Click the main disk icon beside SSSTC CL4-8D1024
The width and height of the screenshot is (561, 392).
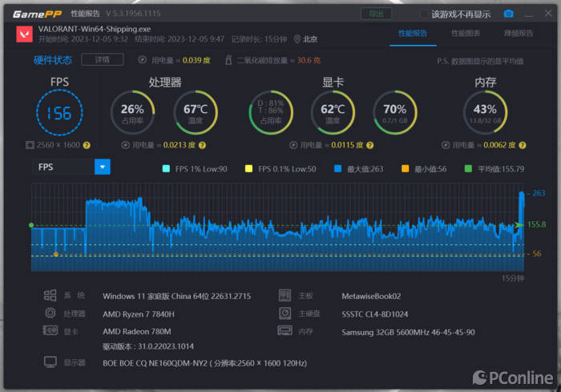click(285, 313)
